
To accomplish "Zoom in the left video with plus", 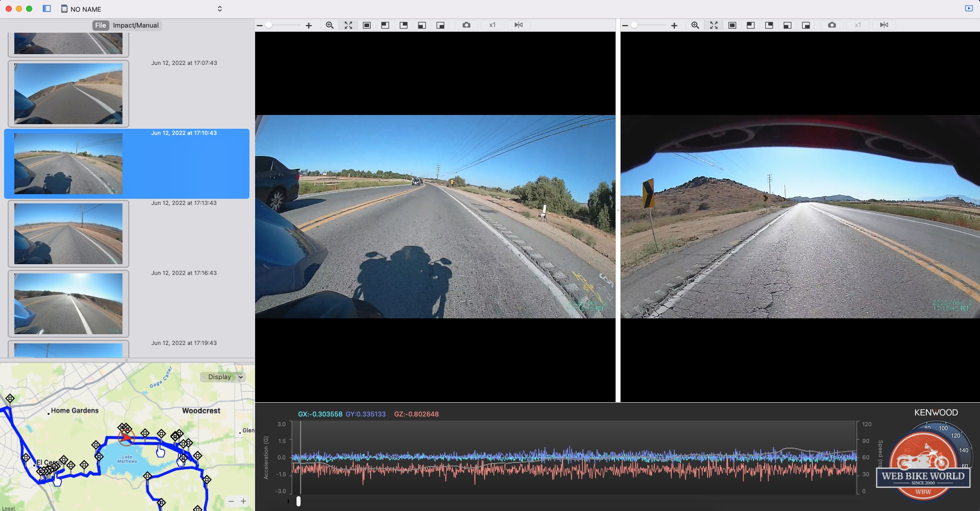I will coord(309,25).
